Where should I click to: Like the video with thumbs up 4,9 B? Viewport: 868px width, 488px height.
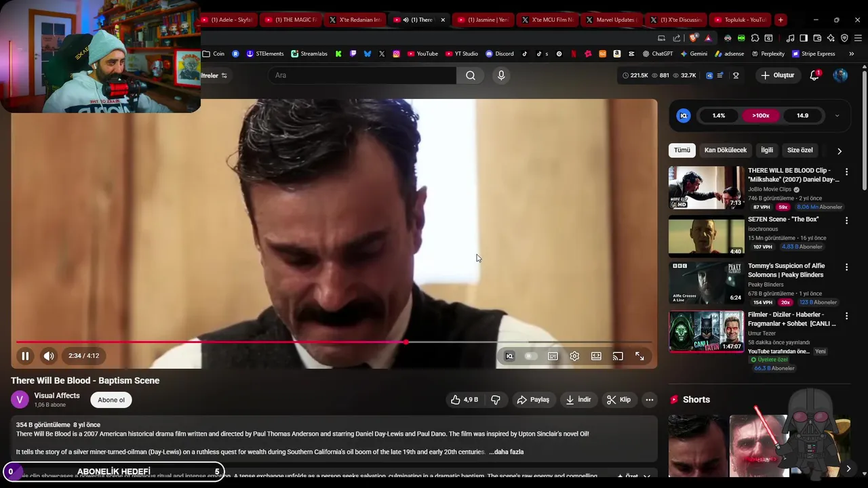pyautogui.click(x=465, y=400)
